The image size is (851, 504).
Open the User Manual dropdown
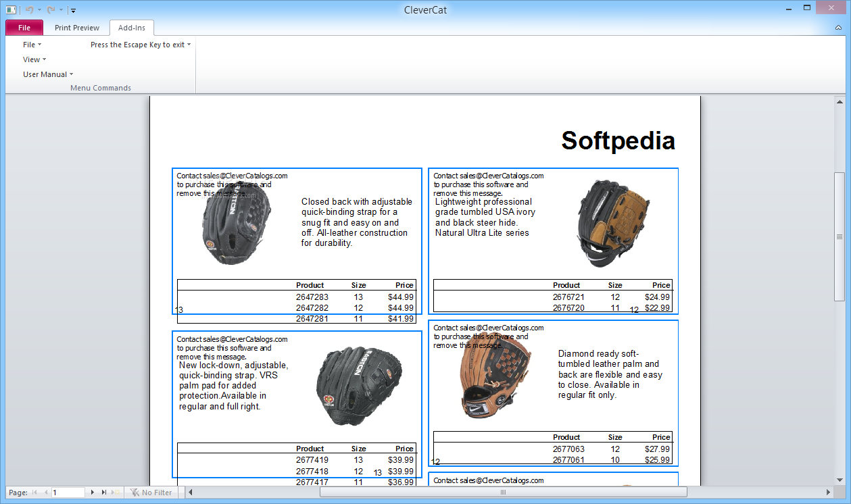point(48,74)
